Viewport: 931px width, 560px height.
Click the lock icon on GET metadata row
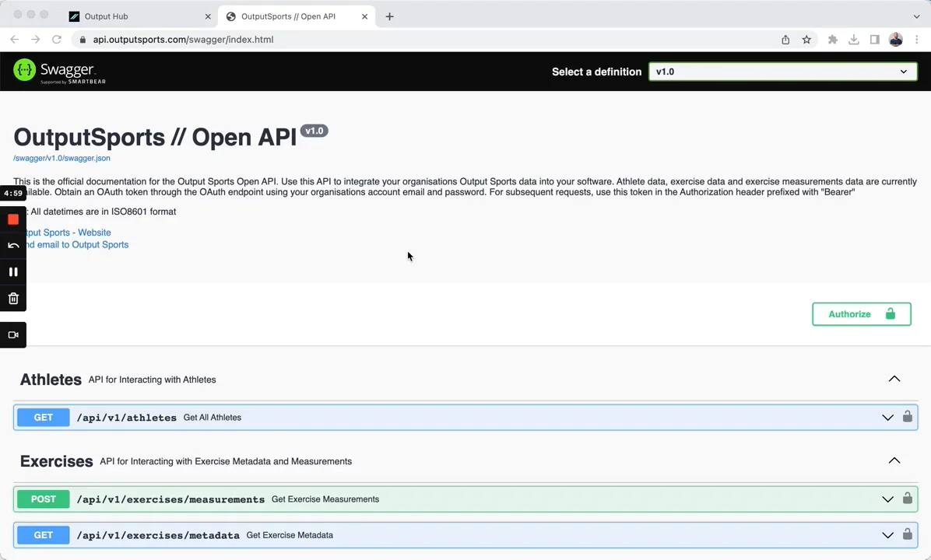click(907, 534)
